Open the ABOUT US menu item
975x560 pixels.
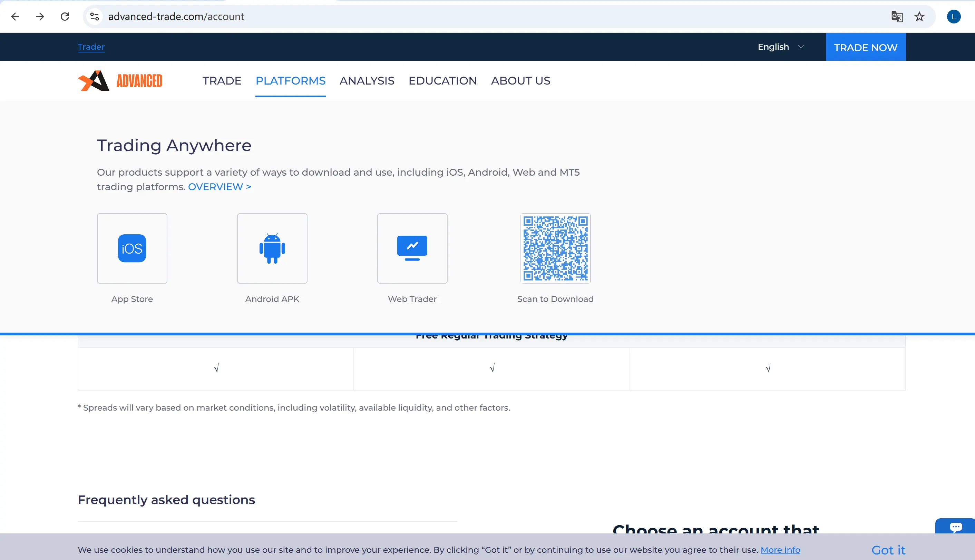tap(520, 81)
